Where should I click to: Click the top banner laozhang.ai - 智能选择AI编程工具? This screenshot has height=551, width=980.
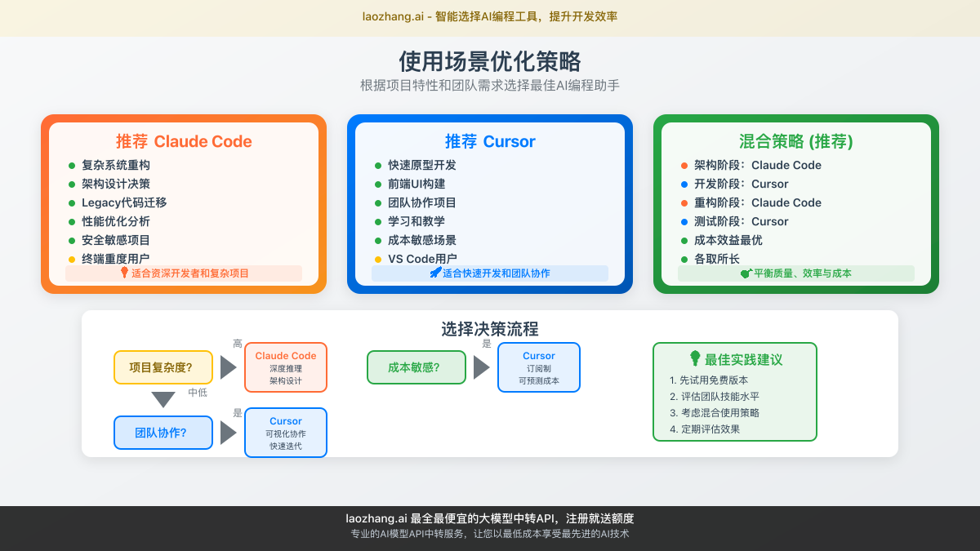click(x=490, y=16)
